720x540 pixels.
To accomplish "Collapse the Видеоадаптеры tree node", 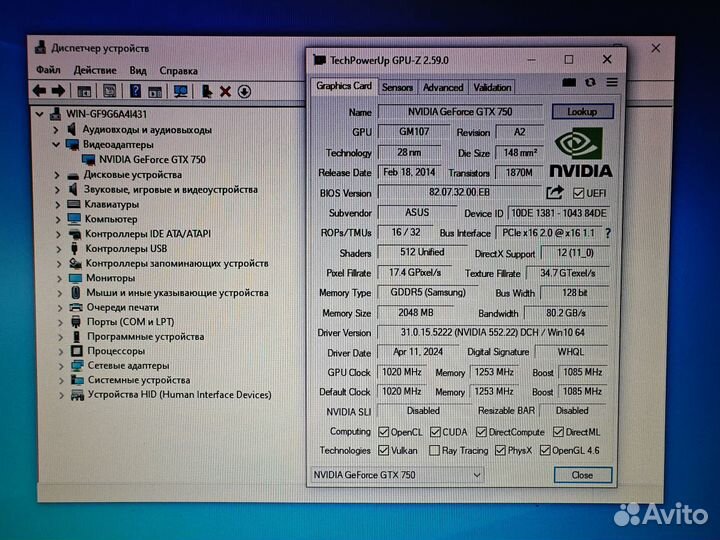I will coord(56,145).
